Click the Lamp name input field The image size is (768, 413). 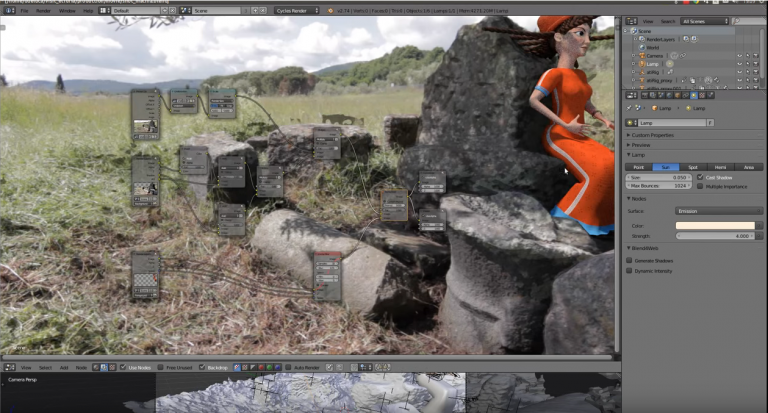pyautogui.click(x=676, y=122)
